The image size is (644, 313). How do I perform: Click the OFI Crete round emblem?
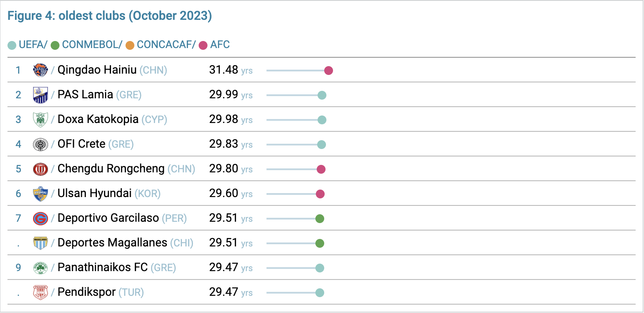point(41,144)
